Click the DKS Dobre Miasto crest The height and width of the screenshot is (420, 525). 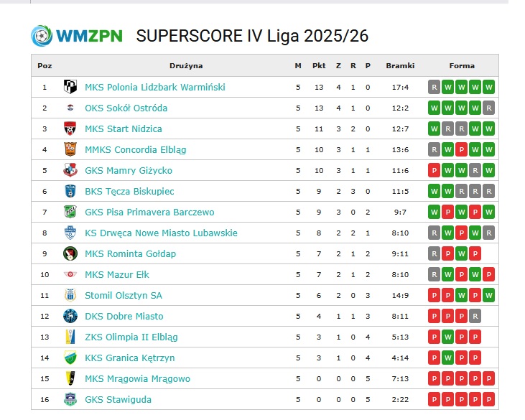click(x=70, y=316)
